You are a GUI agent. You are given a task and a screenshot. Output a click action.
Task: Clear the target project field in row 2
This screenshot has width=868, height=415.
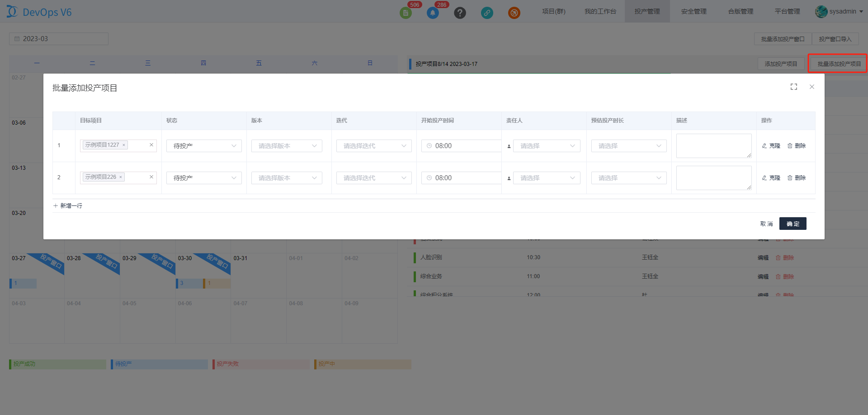[x=151, y=177]
